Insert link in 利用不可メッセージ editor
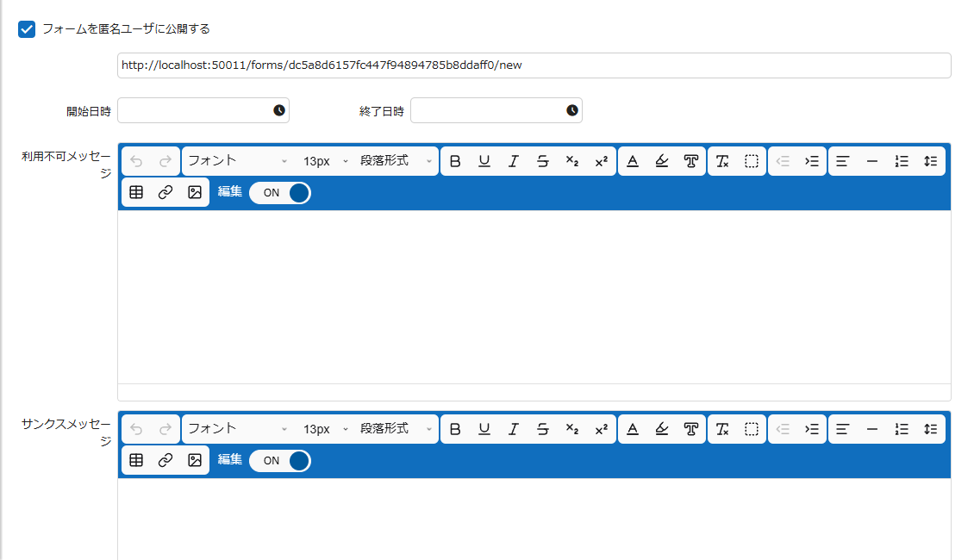This screenshot has width=974, height=560. (x=165, y=192)
